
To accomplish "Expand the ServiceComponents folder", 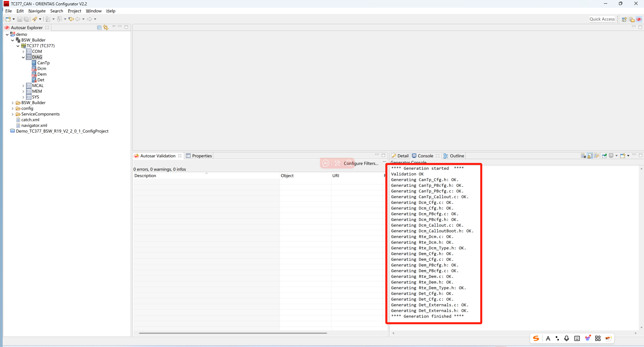I will (13, 114).
